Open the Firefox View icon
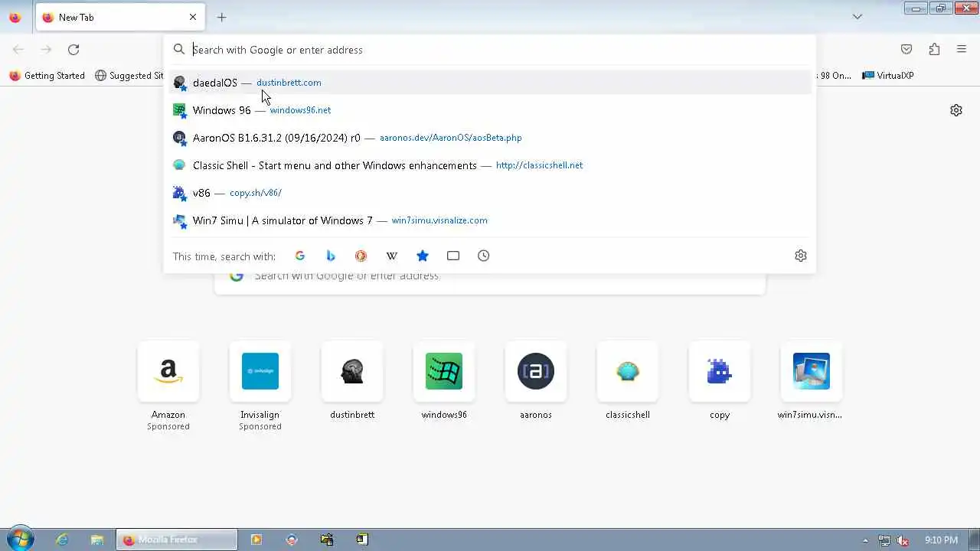Image resolution: width=980 pixels, height=551 pixels. click(x=15, y=17)
